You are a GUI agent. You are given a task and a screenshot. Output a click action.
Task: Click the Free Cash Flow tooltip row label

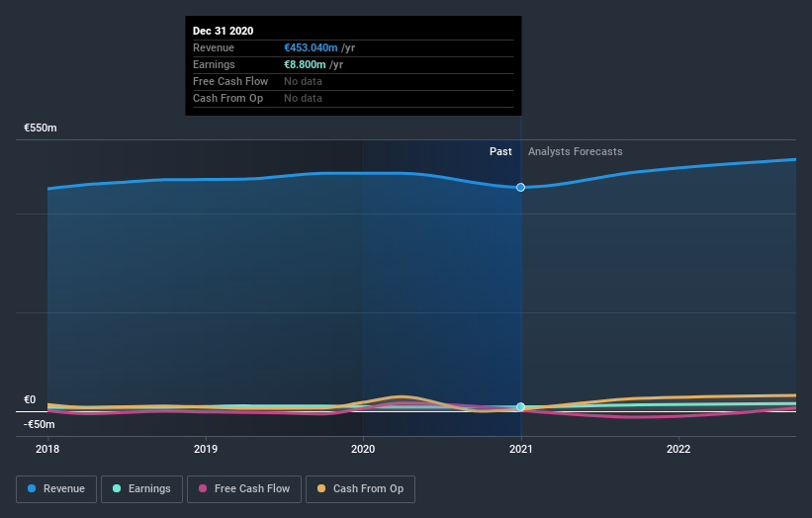point(230,81)
